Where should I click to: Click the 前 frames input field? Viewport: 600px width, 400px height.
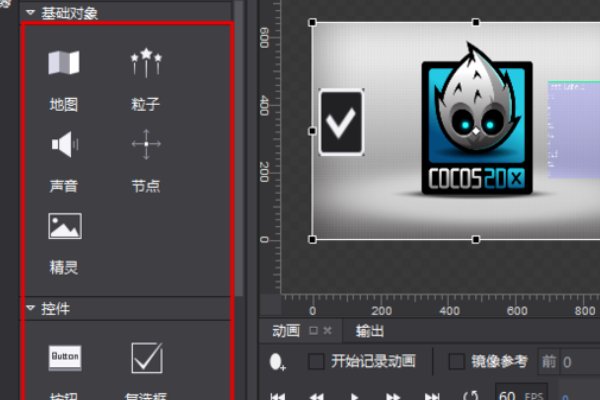click(580, 362)
